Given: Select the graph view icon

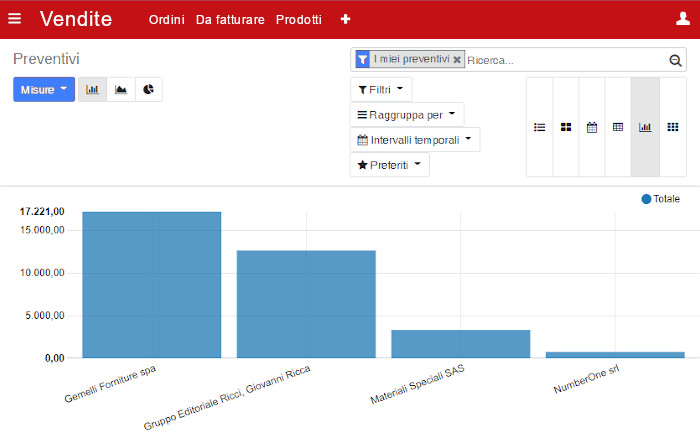Looking at the screenshot, I should point(645,127).
